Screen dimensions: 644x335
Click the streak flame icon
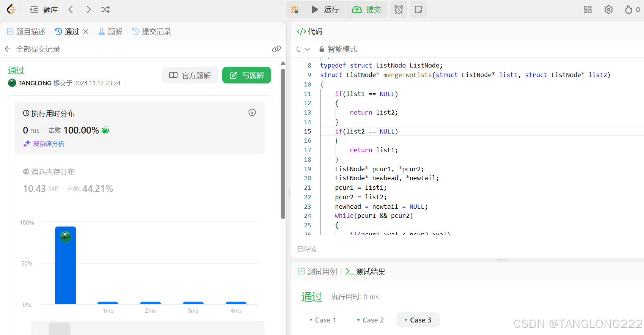pos(629,9)
